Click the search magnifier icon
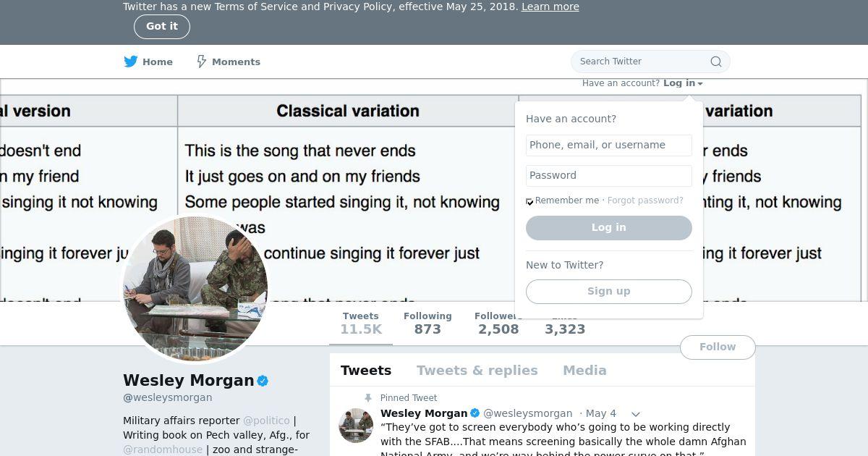Image resolution: width=868 pixels, height=456 pixels. 716,62
